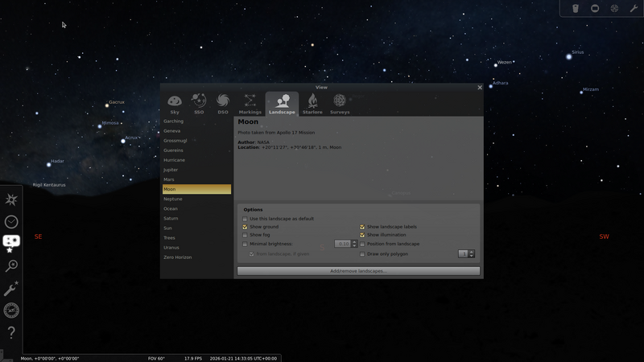
Task: Enable Use this landscape as default
Action: click(x=246, y=219)
